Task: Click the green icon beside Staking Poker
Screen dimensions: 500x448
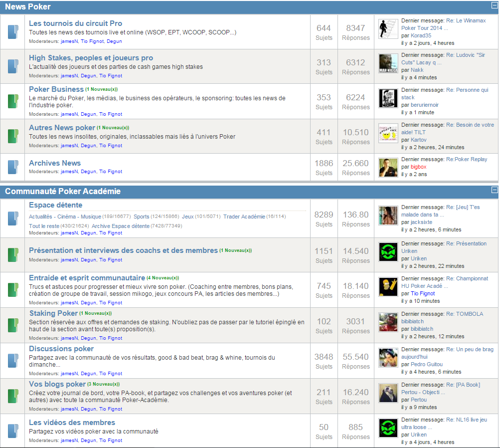Action: click(x=13, y=325)
